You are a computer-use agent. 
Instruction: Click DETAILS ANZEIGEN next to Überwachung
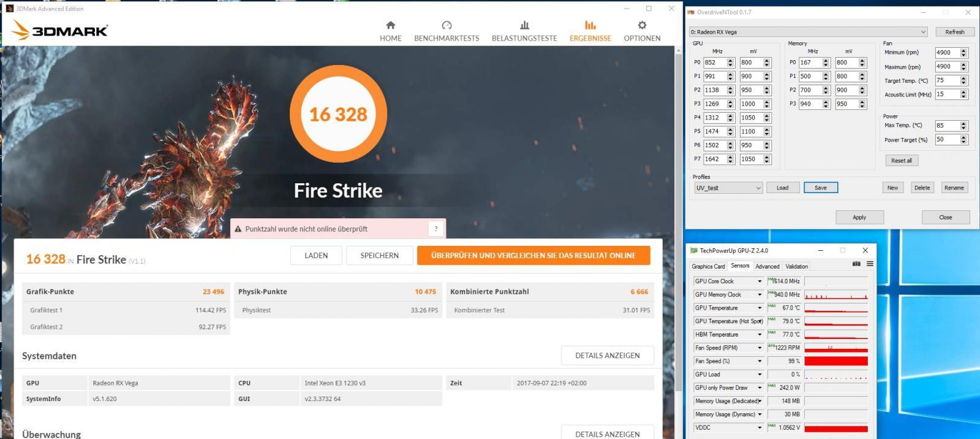[x=608, y=432]
